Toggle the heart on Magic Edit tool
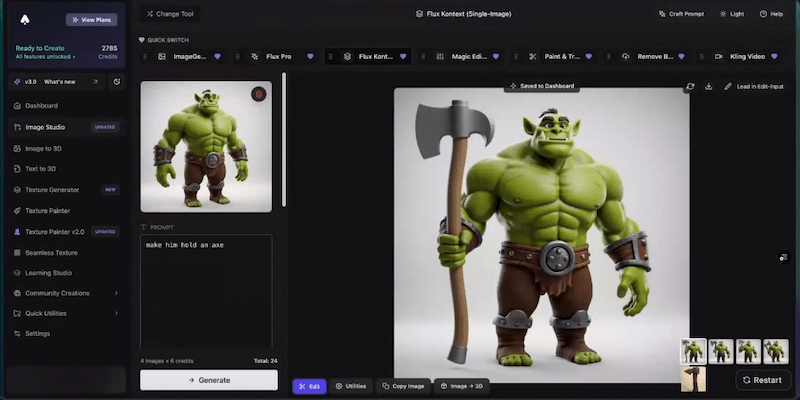 coord(497,56)
